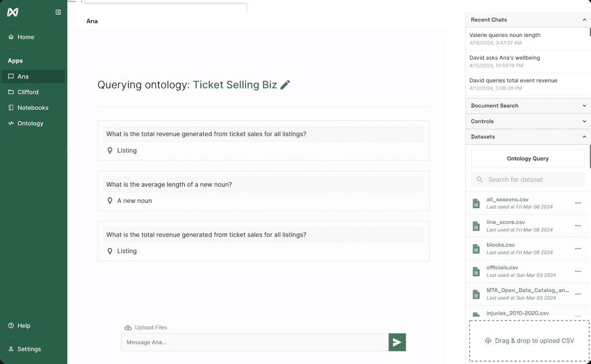The width and height of the screenshot is (591, 364).
Task: Click the Upload Files cloud icon
Action: (128, 328)
